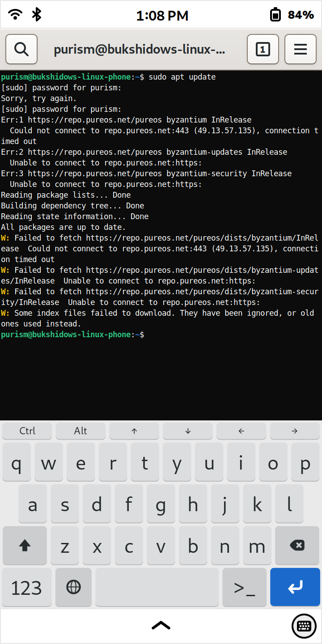Tap the space bar
Screen dimensions: 322x644
(x=157, y=587)
